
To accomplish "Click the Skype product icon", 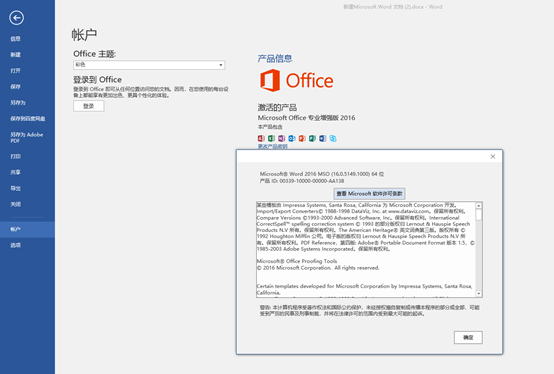I will coord(333,138).
